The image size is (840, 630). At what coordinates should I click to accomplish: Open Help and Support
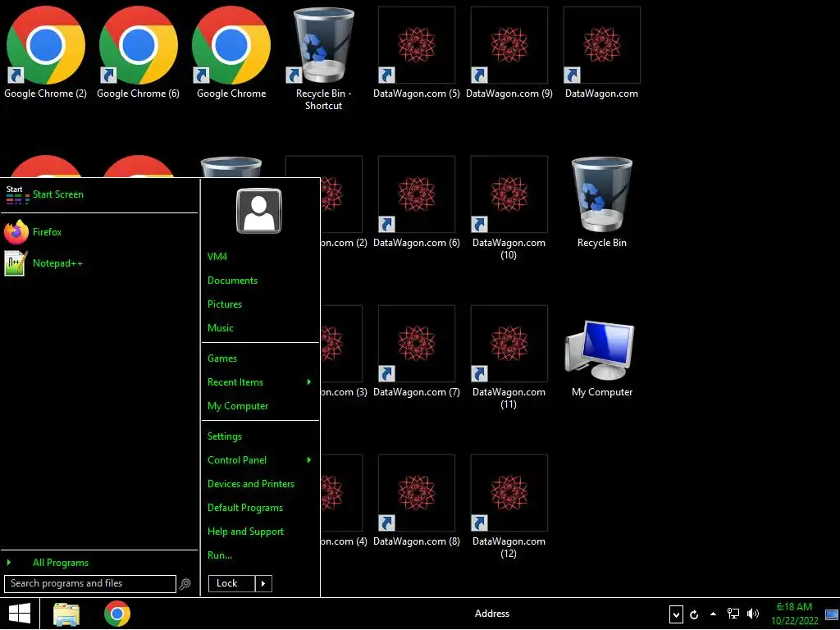(x=245, y=532)
